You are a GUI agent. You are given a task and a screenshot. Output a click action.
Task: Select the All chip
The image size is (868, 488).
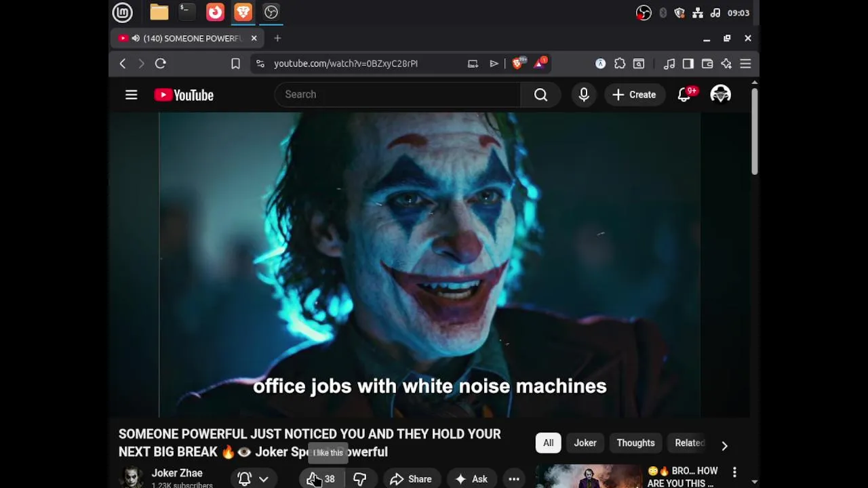point(548,443)
